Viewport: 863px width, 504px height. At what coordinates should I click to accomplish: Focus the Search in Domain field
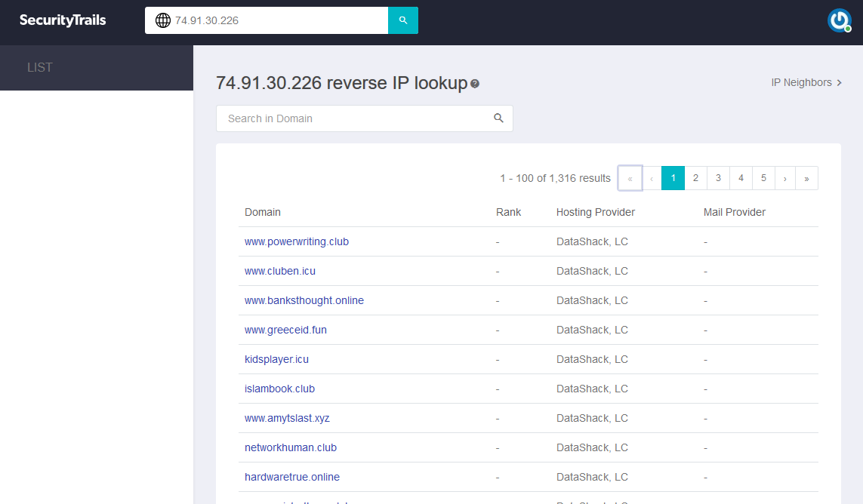coord(365,118)
